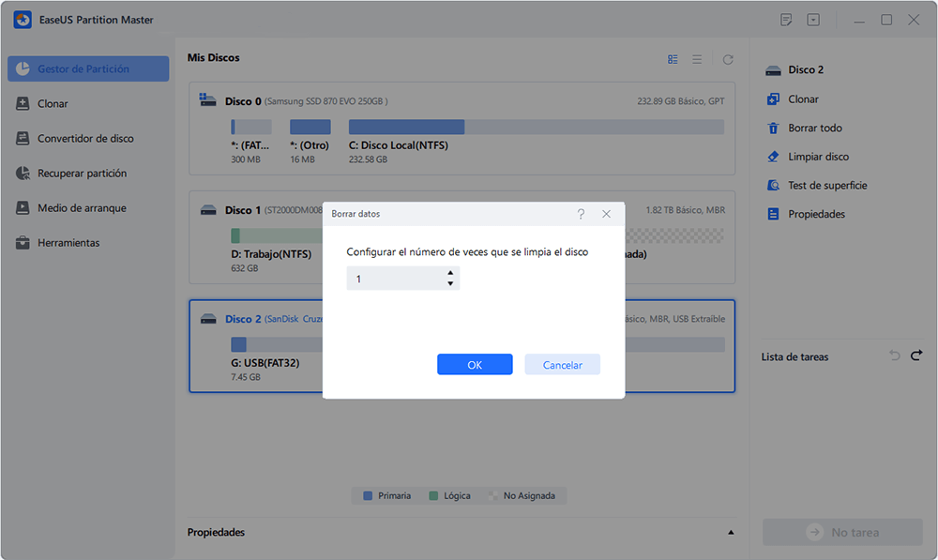
Task: Select the 300 MB FAT partition bar
Action: 251,127
